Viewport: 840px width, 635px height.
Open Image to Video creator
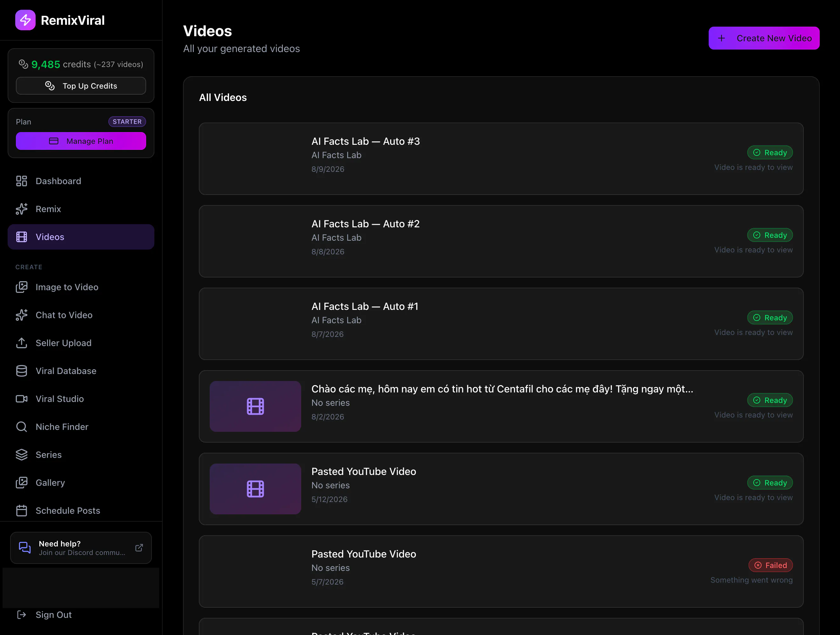tap(81, 287)
